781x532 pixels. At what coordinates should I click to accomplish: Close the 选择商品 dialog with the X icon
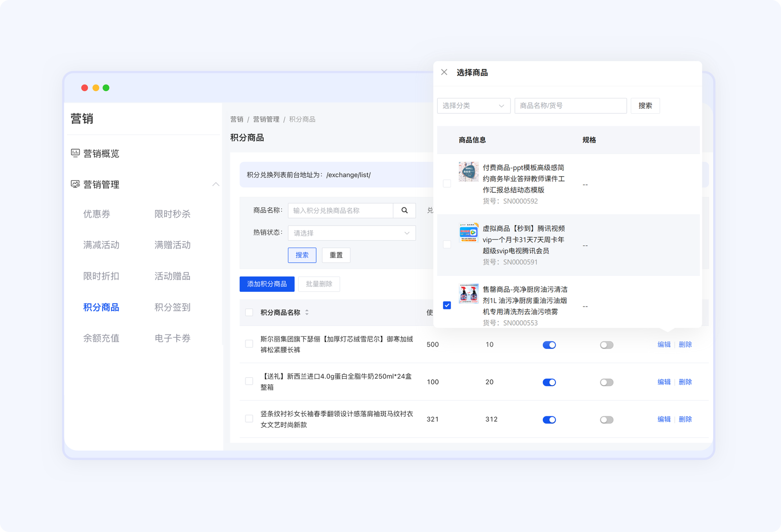(x=444, y=72)
